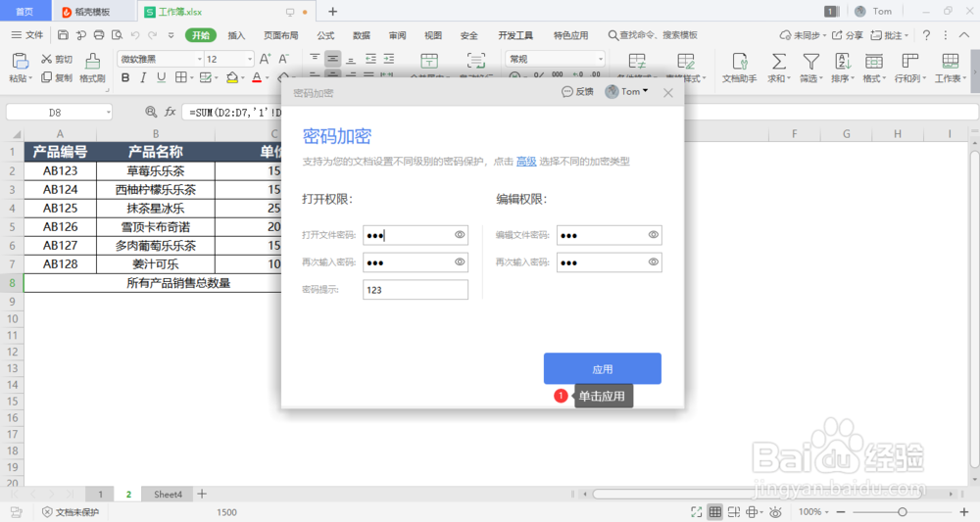This screenshot has height=522, width=980.
Task: Open the 未同步 sync dropdown
Action: 803,35
